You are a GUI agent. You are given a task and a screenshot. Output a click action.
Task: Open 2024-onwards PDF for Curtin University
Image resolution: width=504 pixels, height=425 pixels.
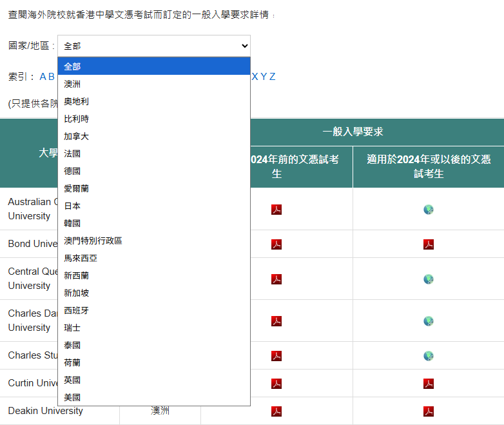coord(429,384)
